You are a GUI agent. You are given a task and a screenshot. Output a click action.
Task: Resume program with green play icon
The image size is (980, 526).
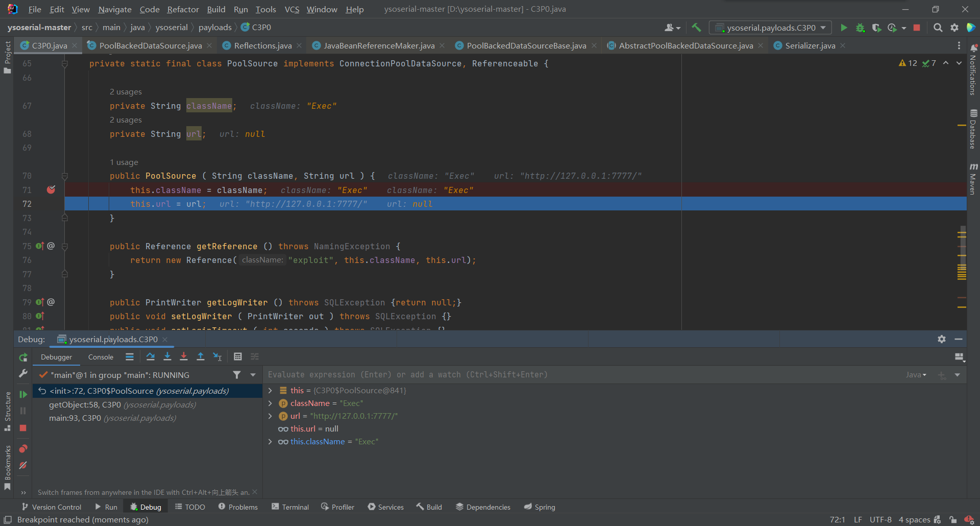point(23,394)
